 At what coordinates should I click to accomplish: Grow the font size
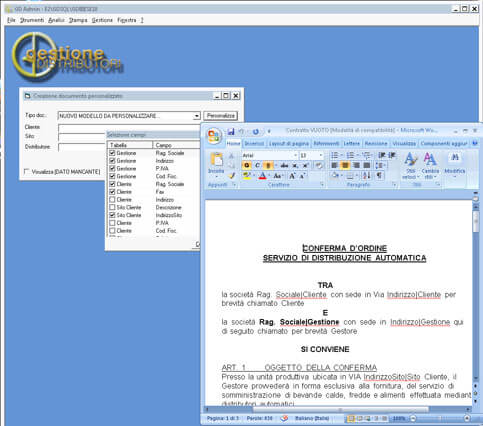pyautogui.click(x=292, y=176)
